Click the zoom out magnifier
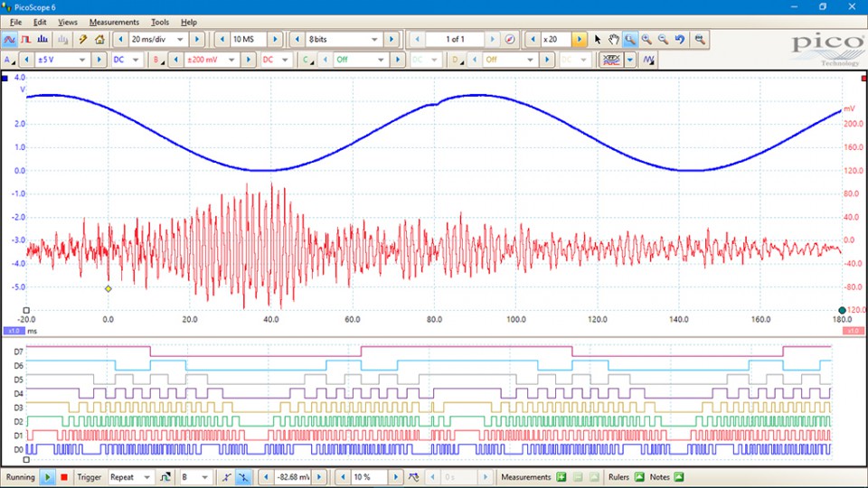Viewport: 868px width, 488px height. tap(664, 40)
